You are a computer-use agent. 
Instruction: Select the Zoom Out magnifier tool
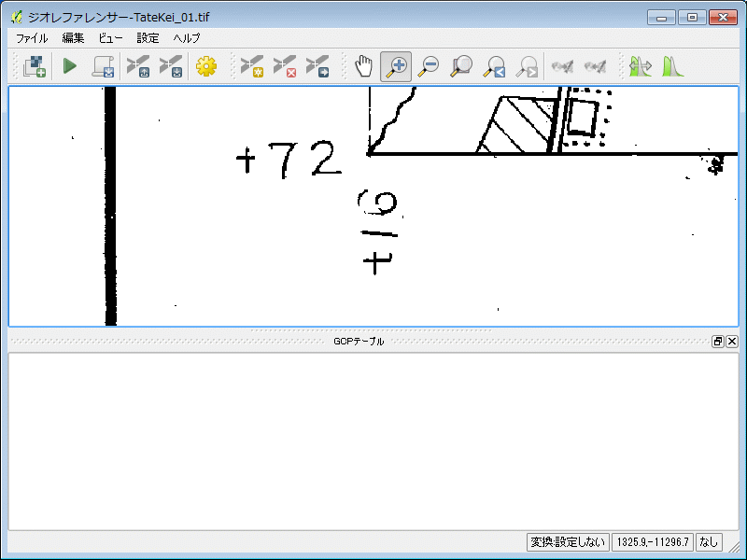(x=429, y=66)
